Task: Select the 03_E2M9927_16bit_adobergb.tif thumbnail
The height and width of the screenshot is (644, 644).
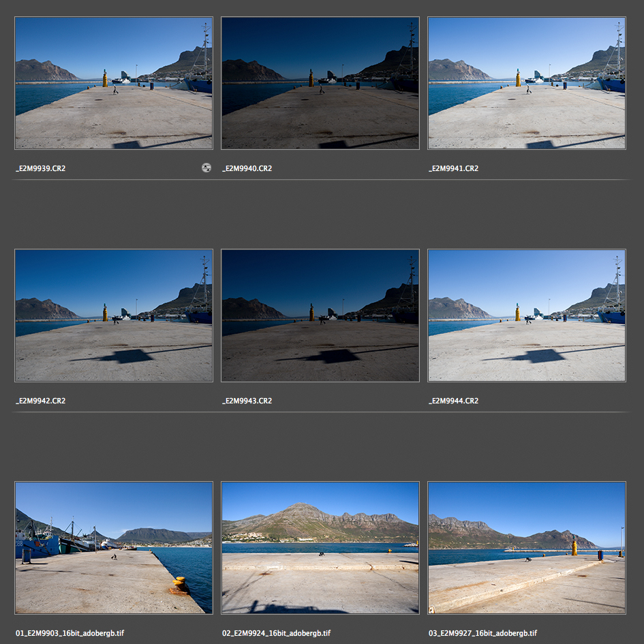Action: point(526,548)
